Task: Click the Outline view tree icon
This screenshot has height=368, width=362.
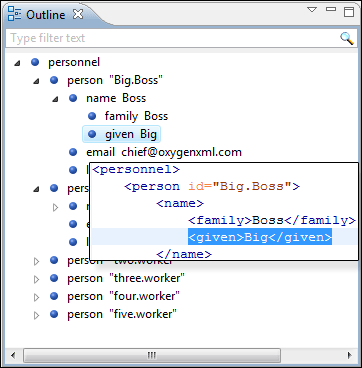Action: [14, 14]
